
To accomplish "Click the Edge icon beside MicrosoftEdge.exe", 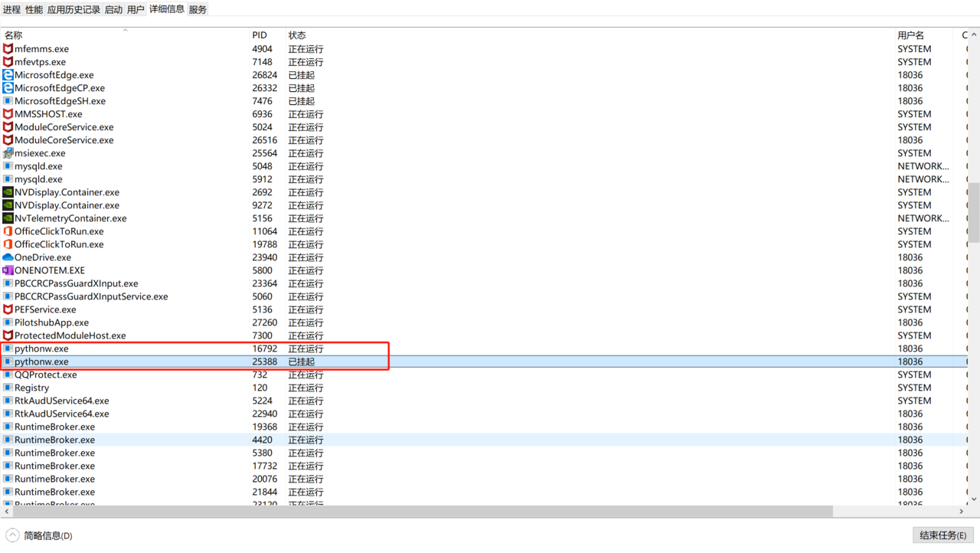I will point(8,75).
